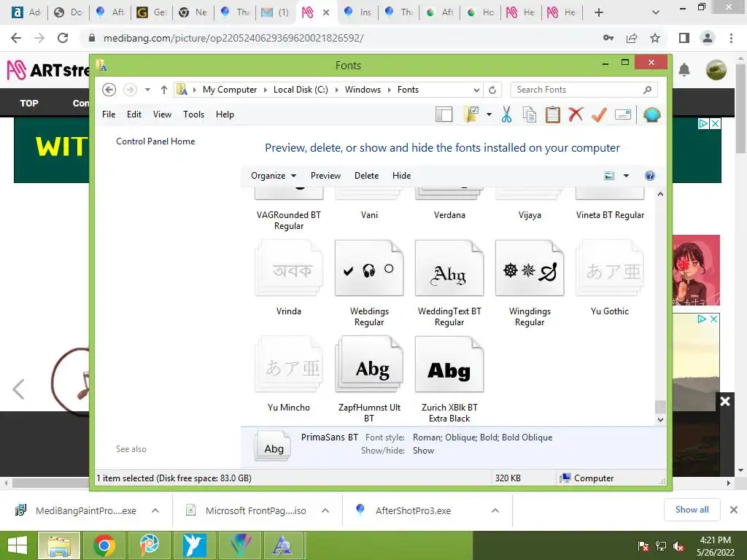Open MediBangPaintPro download options chevron

[x=155, y=510]
